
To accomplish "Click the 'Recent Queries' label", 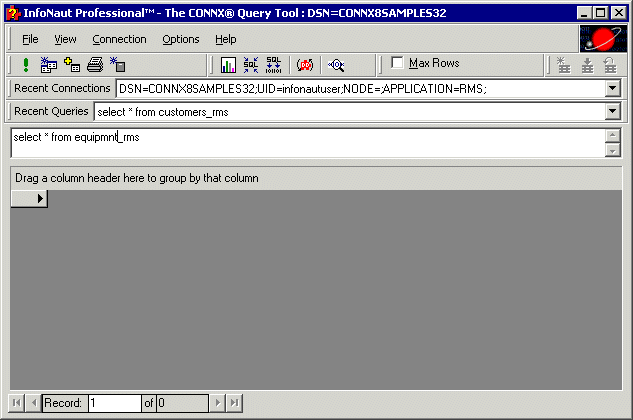I will click(x=51, y=111).
